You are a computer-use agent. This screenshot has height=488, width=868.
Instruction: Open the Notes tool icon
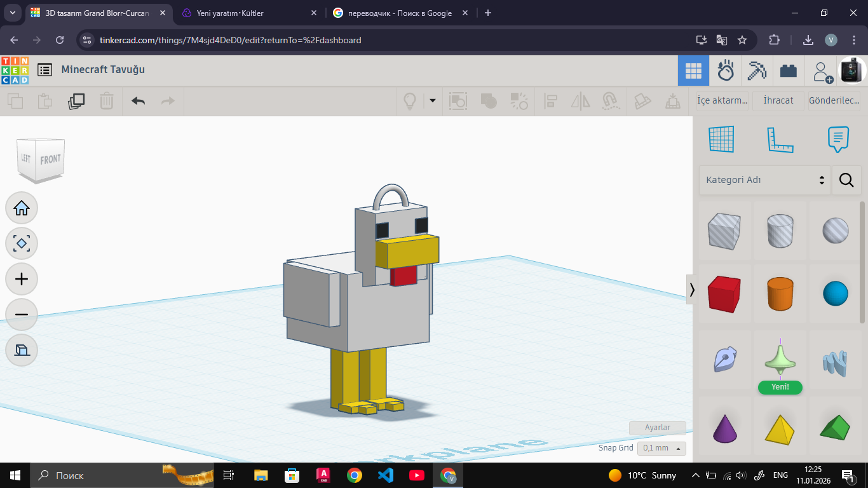coord(838,139)
